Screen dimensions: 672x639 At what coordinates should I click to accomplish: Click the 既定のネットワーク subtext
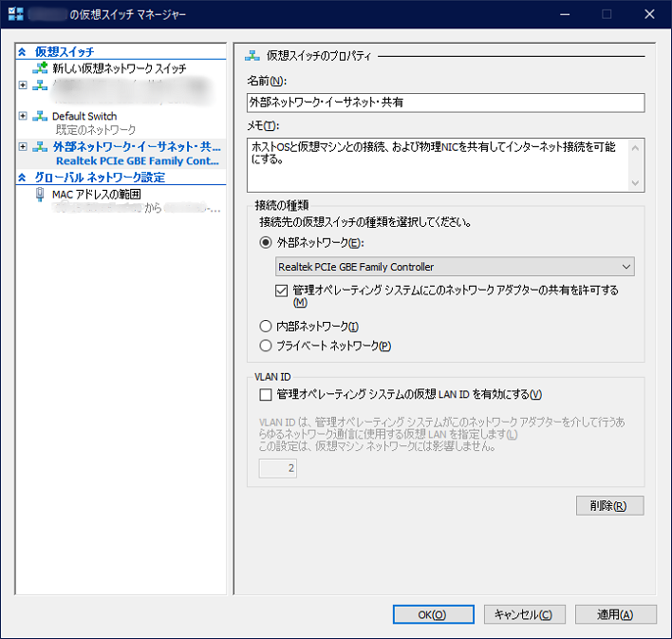96,129
